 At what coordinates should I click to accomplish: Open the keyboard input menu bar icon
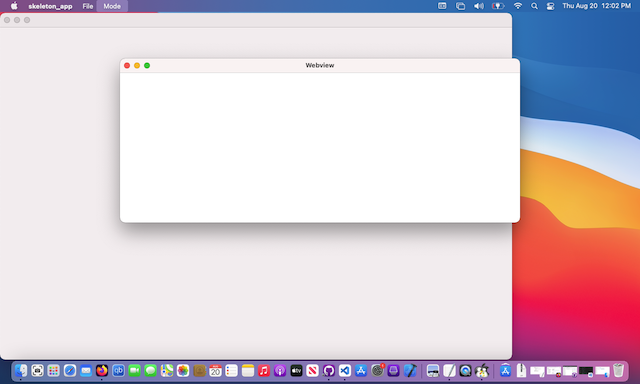[x=442, y=6]
